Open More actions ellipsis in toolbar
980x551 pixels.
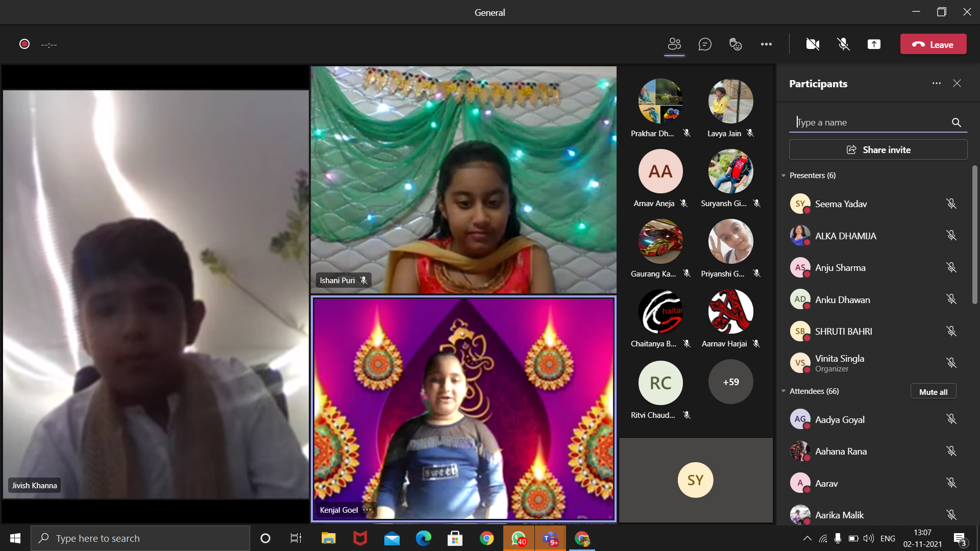766,44
